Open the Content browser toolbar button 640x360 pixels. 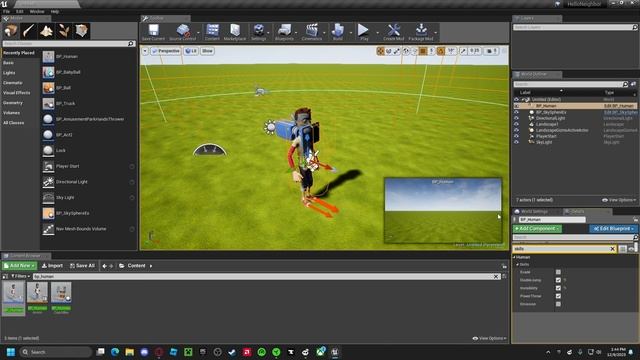(x=212, y=32)
